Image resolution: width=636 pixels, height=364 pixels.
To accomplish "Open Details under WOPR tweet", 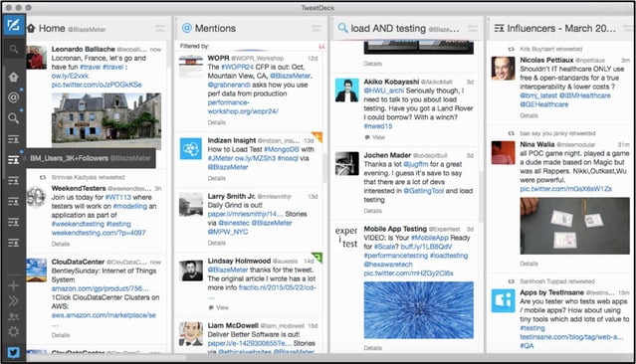I will (217, 122).
